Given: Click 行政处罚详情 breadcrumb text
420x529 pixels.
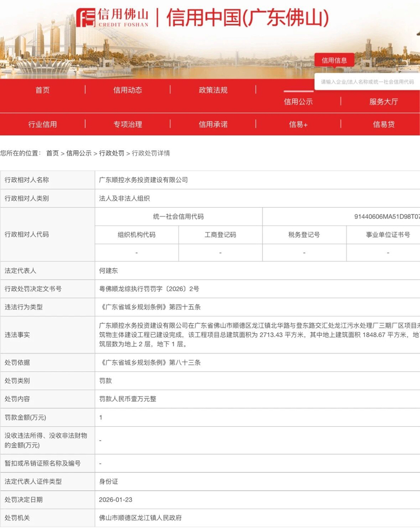Looking at the screenshot, I should (151, 153).
